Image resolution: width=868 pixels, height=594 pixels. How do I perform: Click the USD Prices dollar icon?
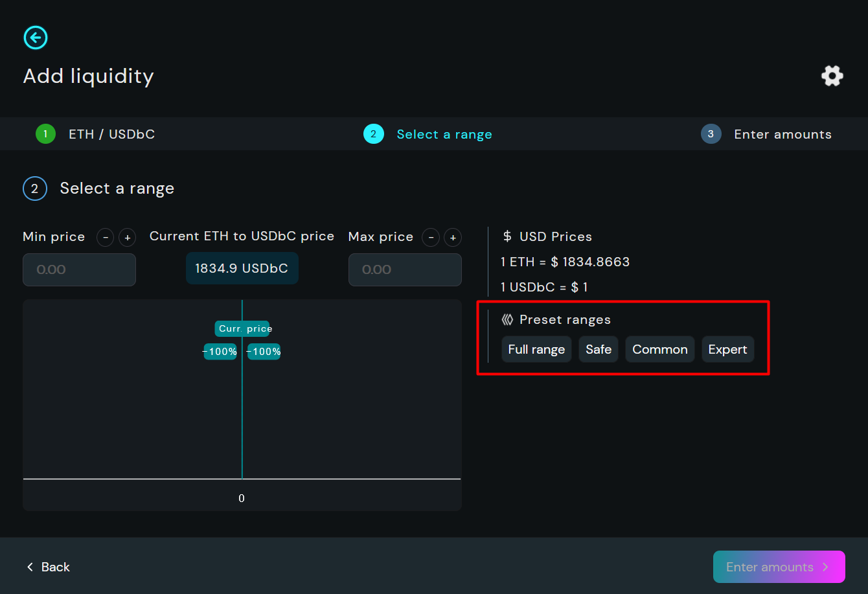pos(507,237)
